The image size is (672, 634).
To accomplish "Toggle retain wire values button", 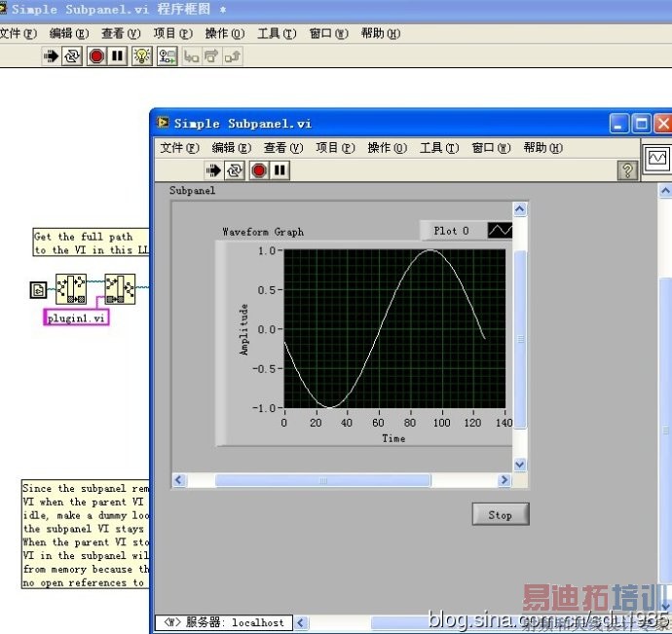I will (168, 56).
